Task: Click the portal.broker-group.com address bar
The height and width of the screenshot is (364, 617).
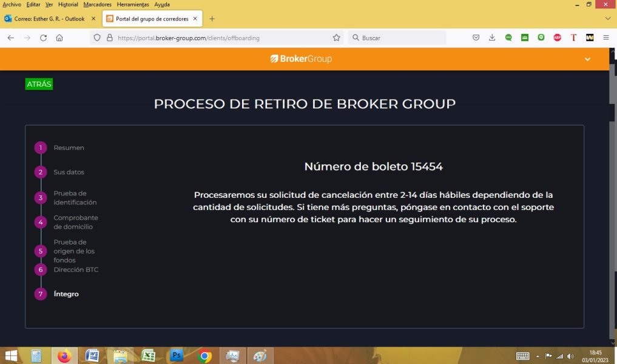Action: point(217,38)
